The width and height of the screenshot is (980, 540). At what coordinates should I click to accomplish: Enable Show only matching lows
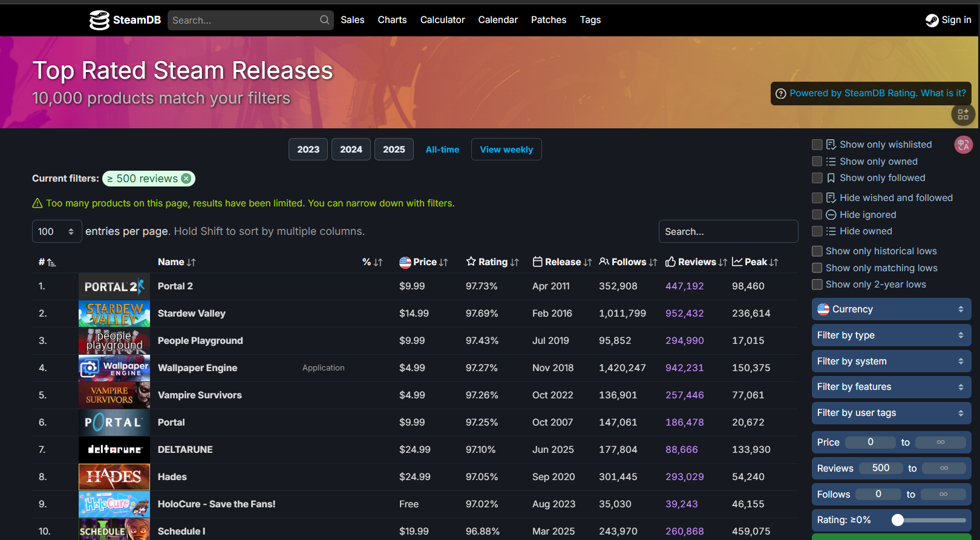pyautogui.click(x=817, y=268)
